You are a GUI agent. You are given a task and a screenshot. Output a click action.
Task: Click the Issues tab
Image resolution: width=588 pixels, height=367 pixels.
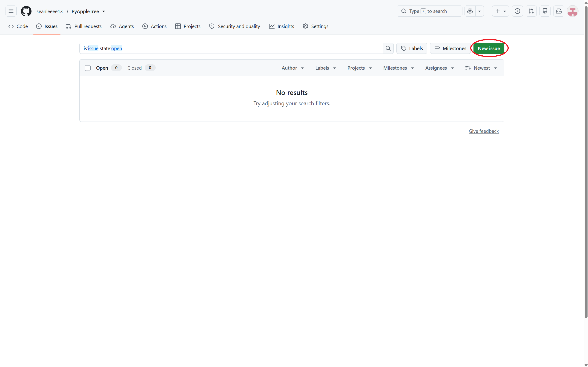(x=47, y=26)
